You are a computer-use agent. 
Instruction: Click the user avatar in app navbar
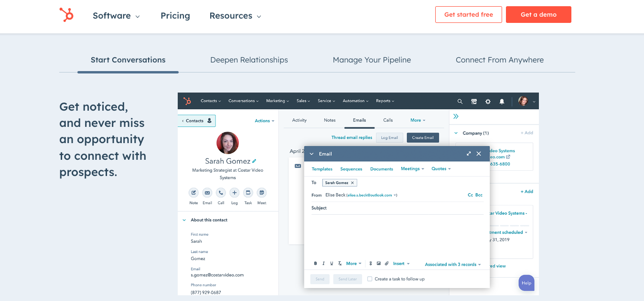pos(523,101)
